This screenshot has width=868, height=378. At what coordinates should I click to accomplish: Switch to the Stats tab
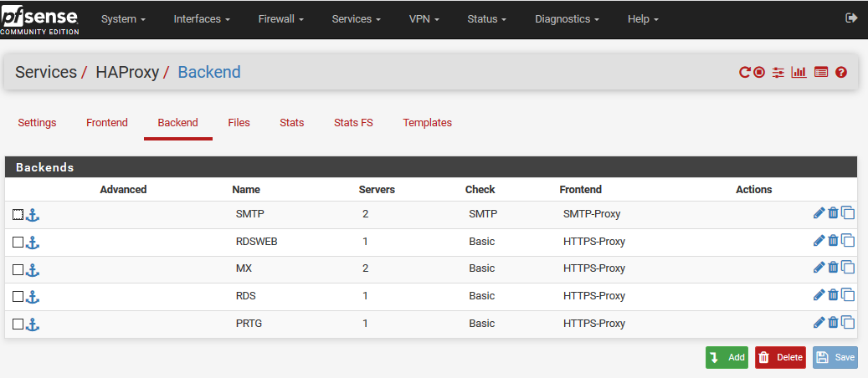pos(292,123)
